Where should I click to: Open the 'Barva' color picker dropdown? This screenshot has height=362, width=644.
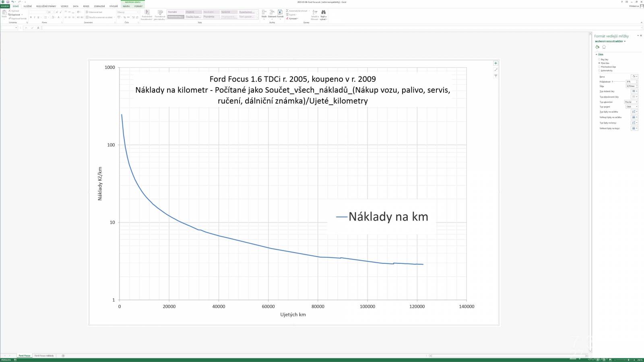[x=634, y=76]
